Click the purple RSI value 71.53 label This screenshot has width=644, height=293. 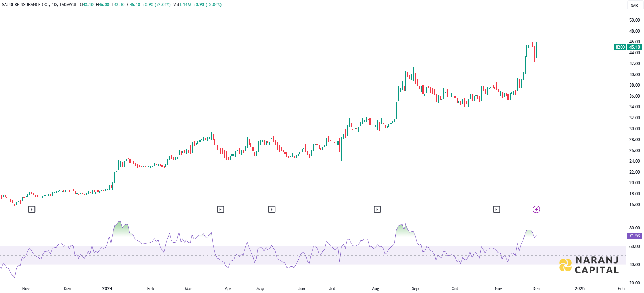[x=634, y=236]
